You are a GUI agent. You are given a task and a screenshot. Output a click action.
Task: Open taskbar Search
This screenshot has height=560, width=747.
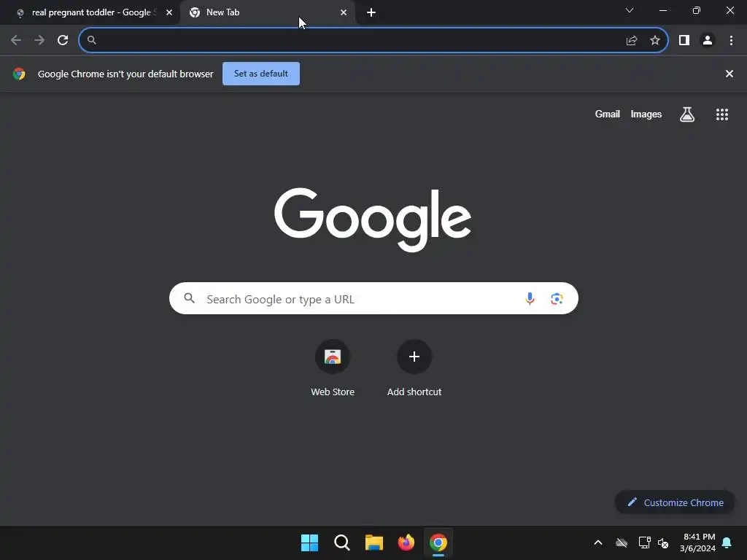[x=341, y=542]
